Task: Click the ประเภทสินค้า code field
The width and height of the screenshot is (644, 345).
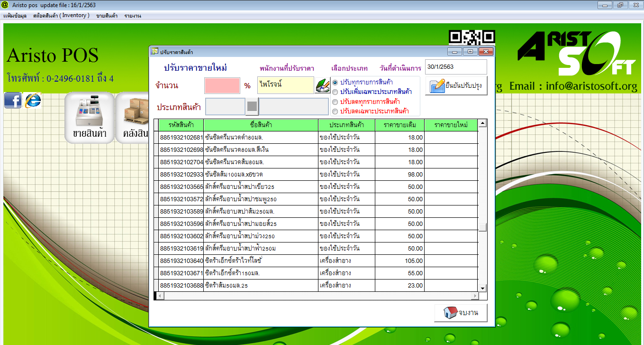Action: pyautogui.click(x=225, y=106)
